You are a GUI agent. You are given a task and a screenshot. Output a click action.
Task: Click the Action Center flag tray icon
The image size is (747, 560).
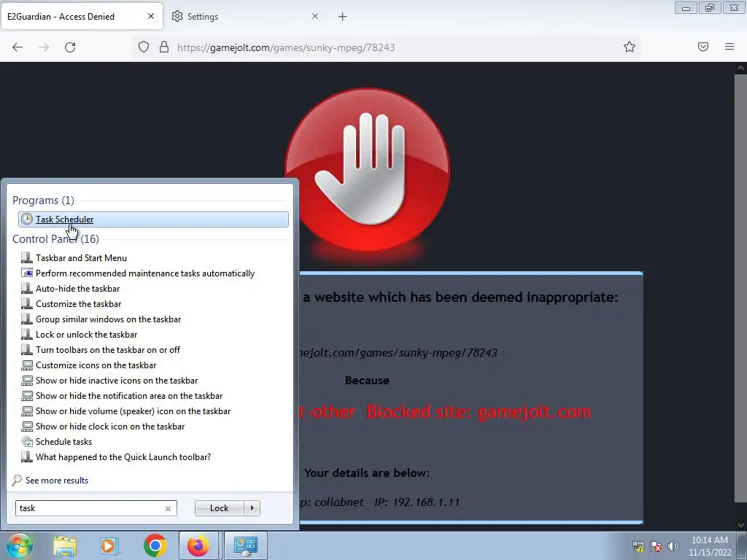(656, 546)
